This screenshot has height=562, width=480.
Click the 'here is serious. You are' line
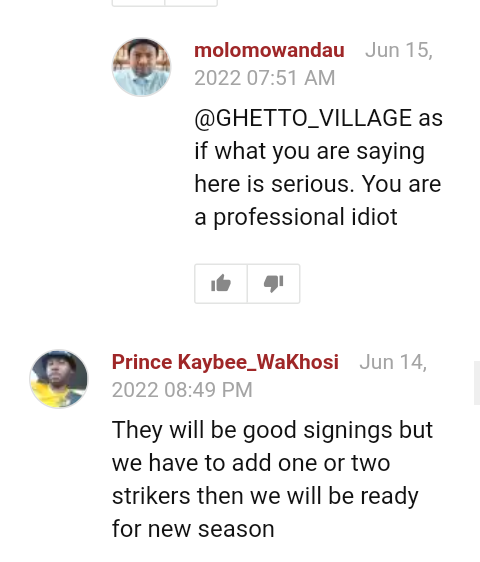pos(318,184)
